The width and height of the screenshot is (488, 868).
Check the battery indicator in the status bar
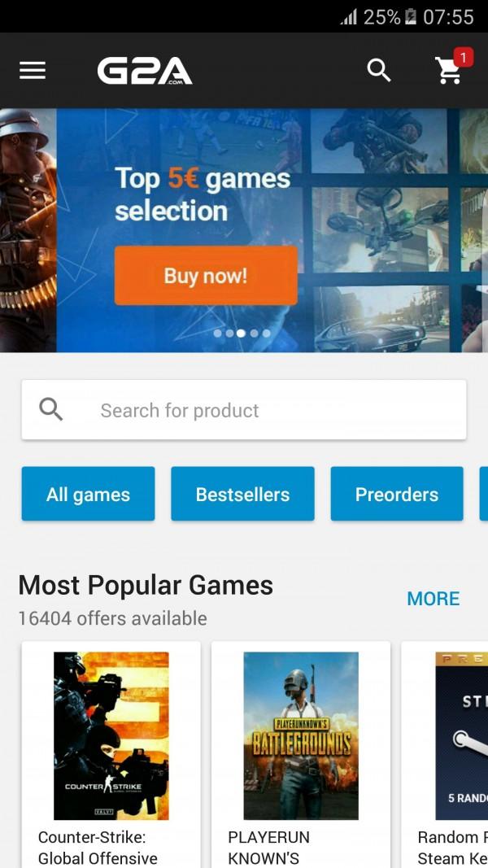click(411, 16)
